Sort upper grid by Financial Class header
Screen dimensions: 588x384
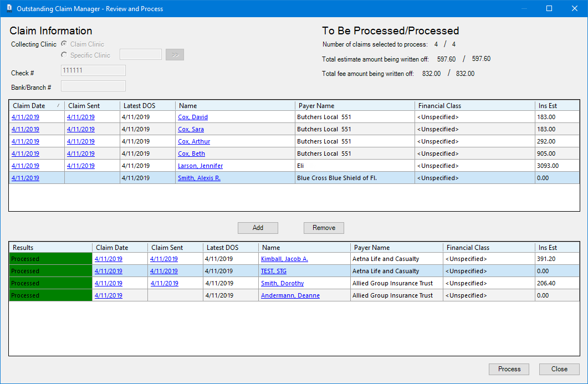[x=475, y=106]
